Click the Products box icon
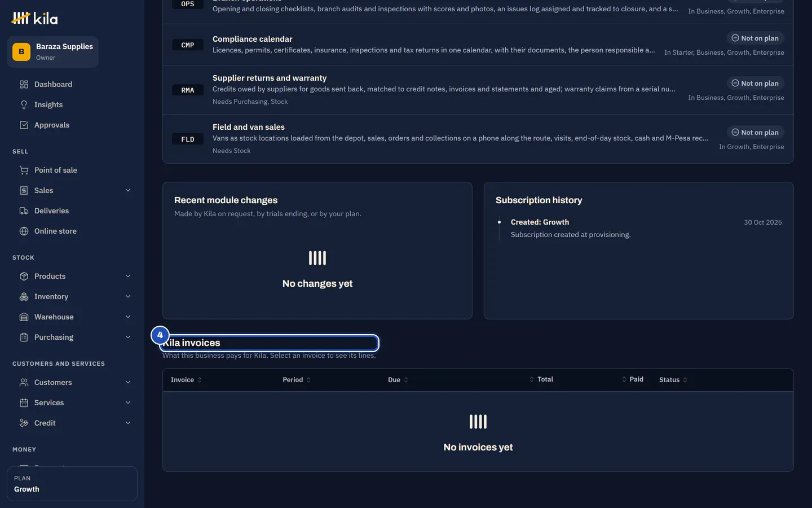 point(24,277)
